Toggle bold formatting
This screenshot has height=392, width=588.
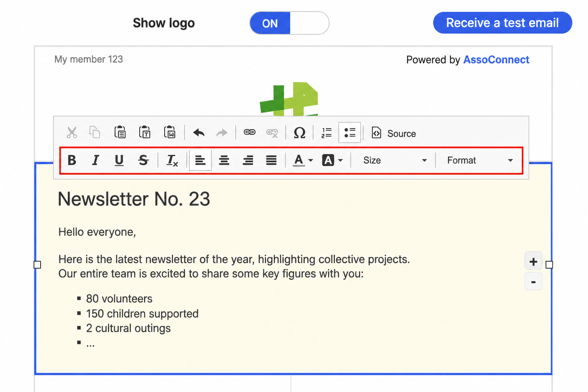point(72,160)
